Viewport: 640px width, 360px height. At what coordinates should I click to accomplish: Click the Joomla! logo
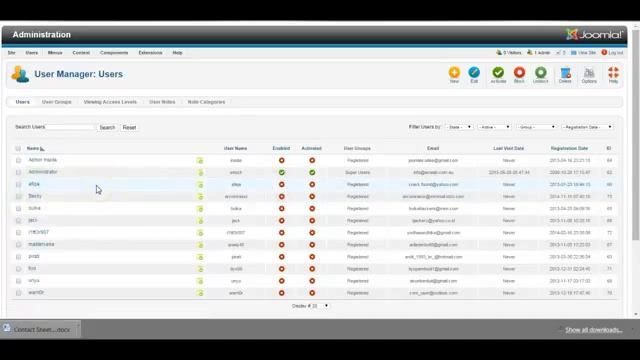point(594,35)
